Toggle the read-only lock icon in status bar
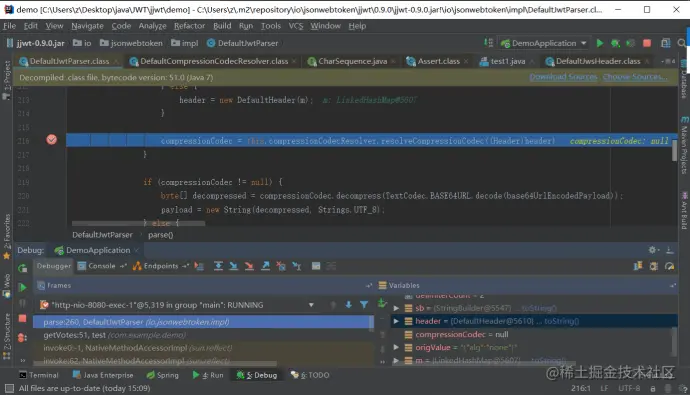This screenshot has height=395, width=690. [653, 388]
